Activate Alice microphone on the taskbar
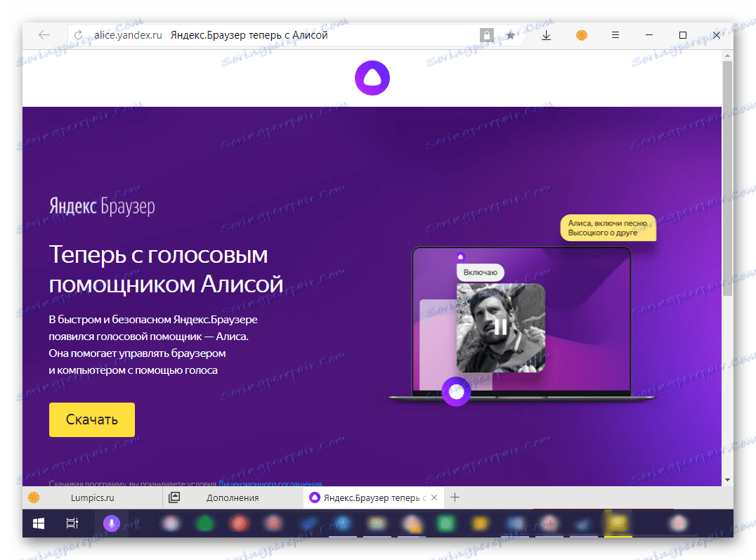 112,523
